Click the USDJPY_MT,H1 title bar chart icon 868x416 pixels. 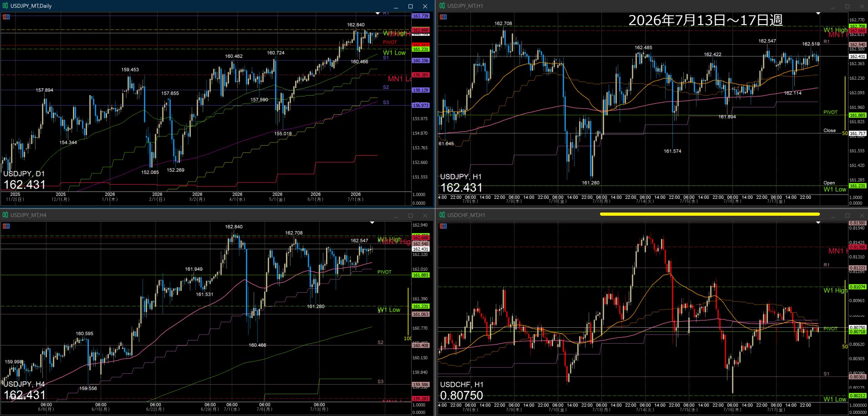[442, 6]
